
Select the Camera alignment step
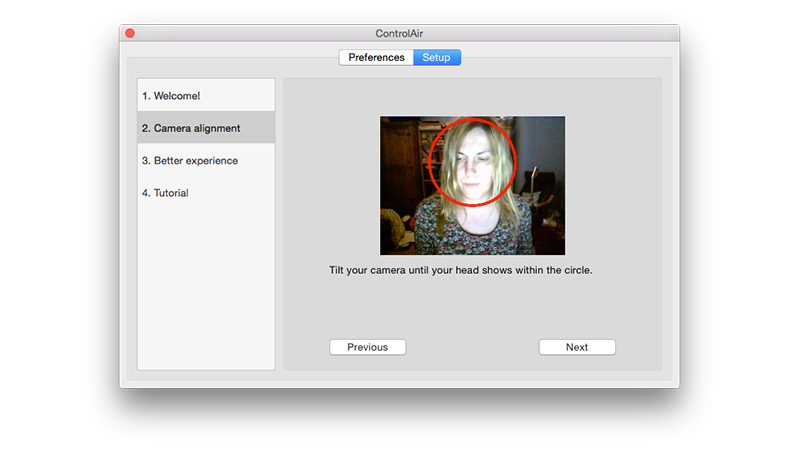[206, 128]
